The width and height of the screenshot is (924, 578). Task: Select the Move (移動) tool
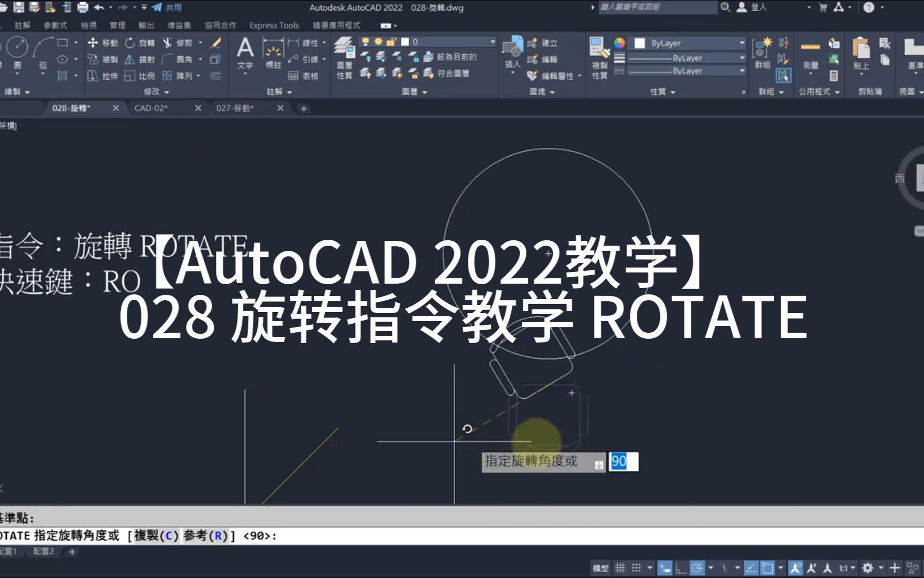click(107, 43)
